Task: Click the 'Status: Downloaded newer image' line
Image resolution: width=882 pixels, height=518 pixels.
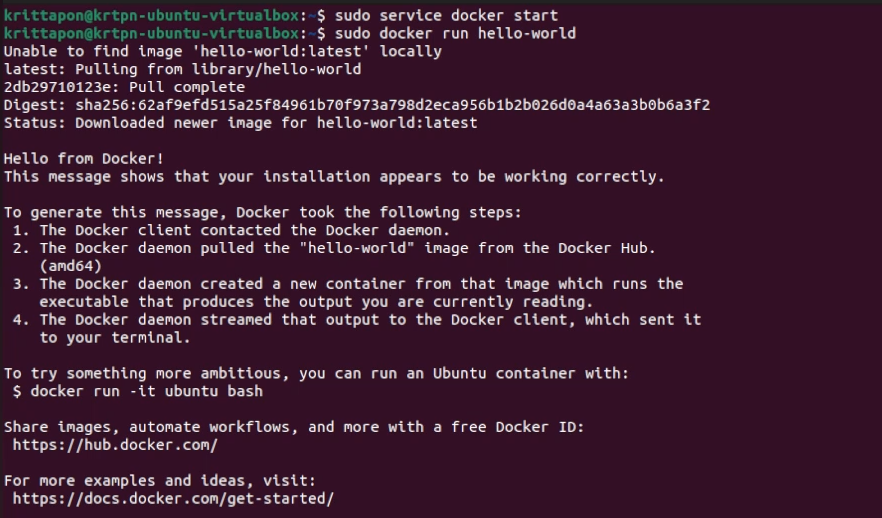Action: 240,123
